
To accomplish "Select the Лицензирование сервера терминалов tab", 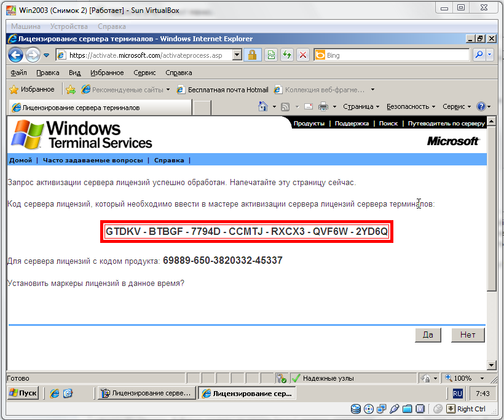I will (x=100, y=108).
